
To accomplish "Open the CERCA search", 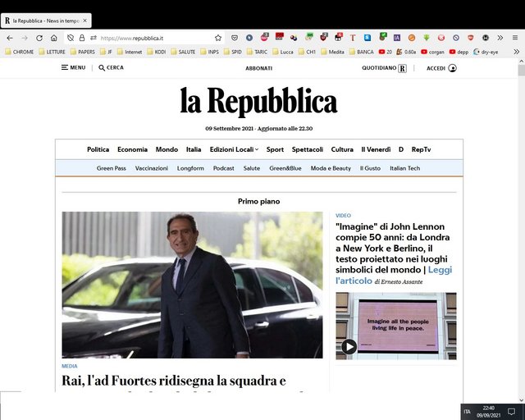I will point(112,67).
